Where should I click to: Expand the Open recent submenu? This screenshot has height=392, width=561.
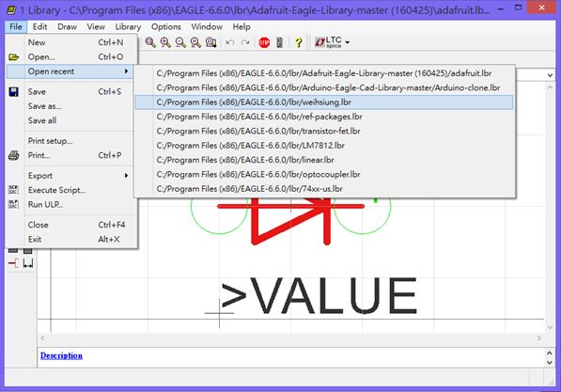pyautogui.click(x=71, y=71)
